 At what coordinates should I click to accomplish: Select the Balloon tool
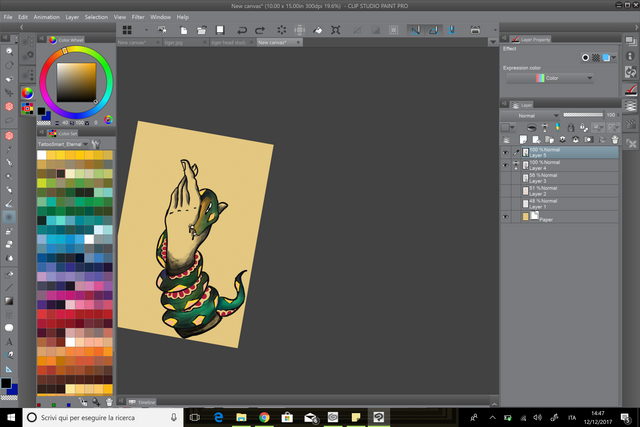coord(9,326)
